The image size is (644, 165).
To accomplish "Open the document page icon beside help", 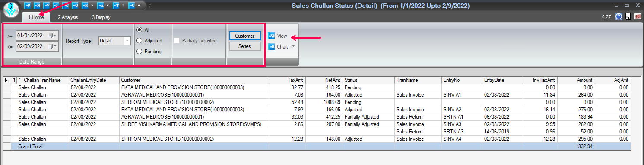I will 628,16.
